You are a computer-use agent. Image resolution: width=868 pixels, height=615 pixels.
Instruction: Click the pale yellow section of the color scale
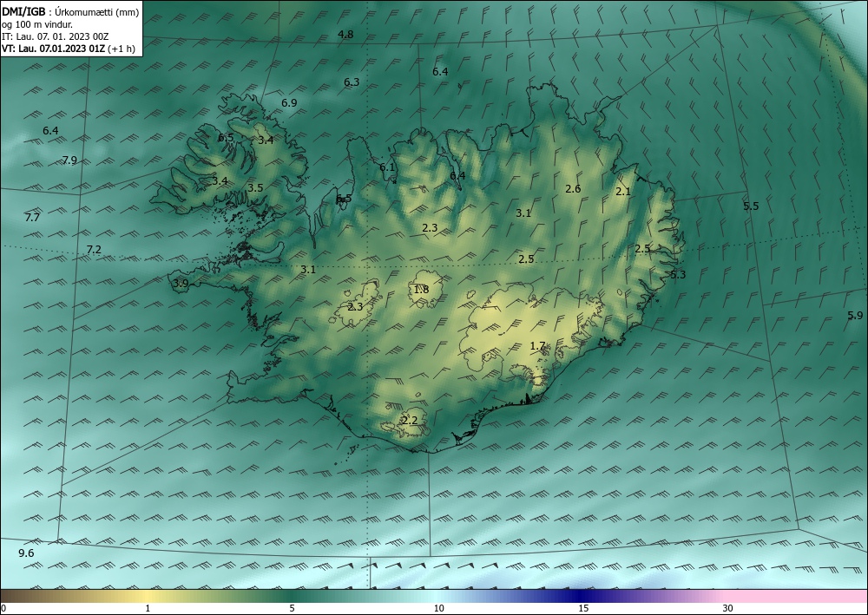(x=145, y=596)
